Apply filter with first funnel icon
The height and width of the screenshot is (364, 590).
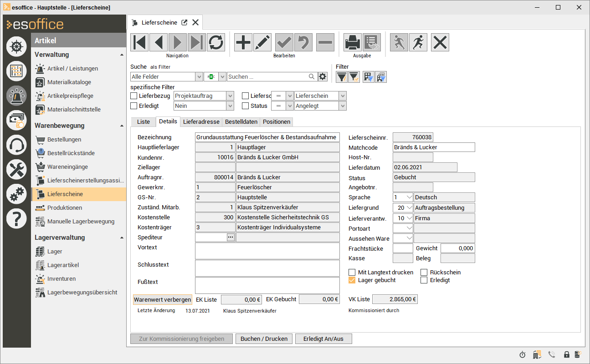[341, 77]
